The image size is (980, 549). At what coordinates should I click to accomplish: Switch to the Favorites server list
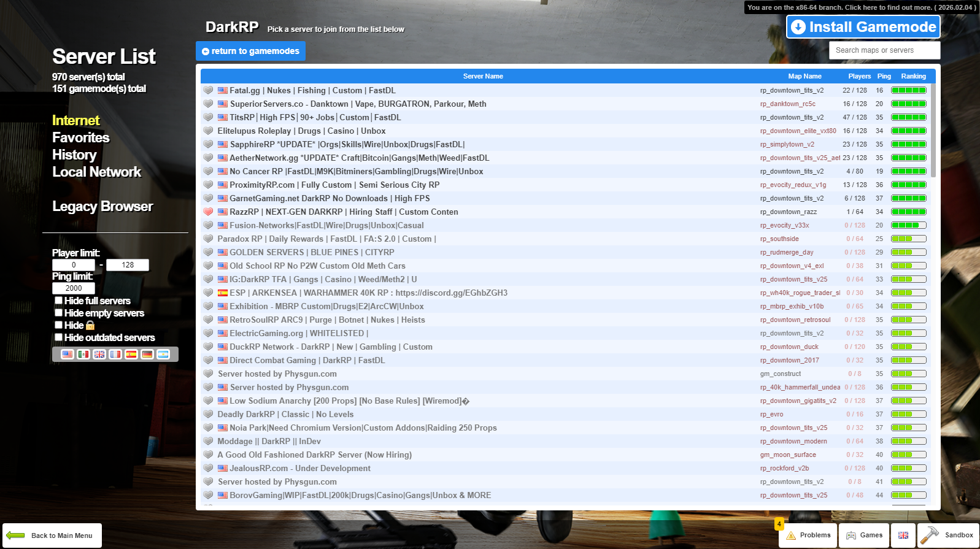(x=80, y=138)
